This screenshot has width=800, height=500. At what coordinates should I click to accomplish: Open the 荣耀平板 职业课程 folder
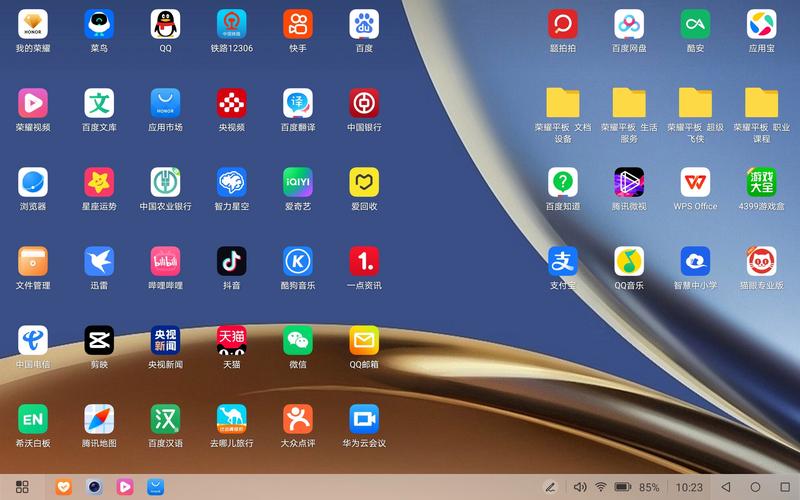click(762, 103)
